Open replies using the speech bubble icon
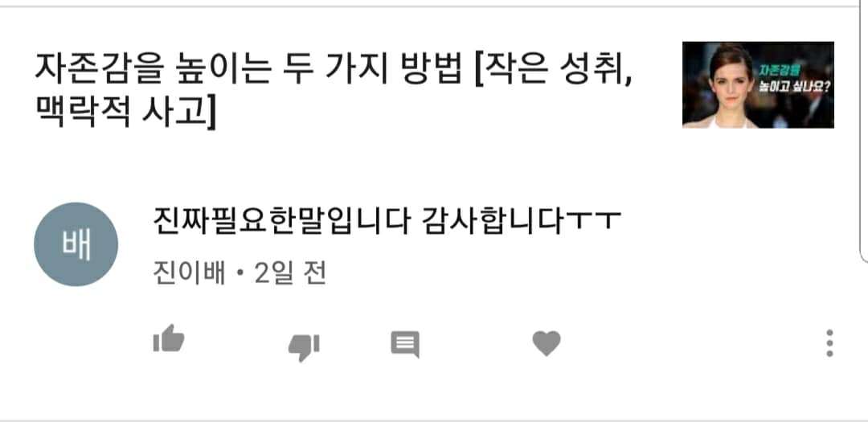 (405, 345)
